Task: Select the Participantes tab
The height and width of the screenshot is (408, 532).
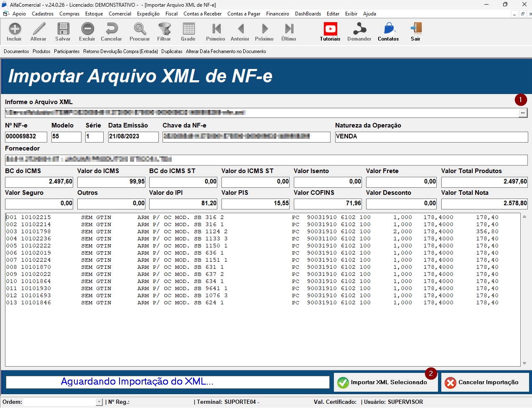Action: 67,51
